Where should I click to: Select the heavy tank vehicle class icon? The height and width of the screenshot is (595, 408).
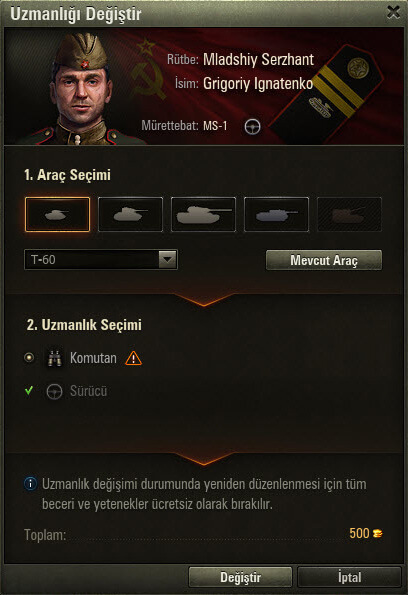(x=203, y=214)
